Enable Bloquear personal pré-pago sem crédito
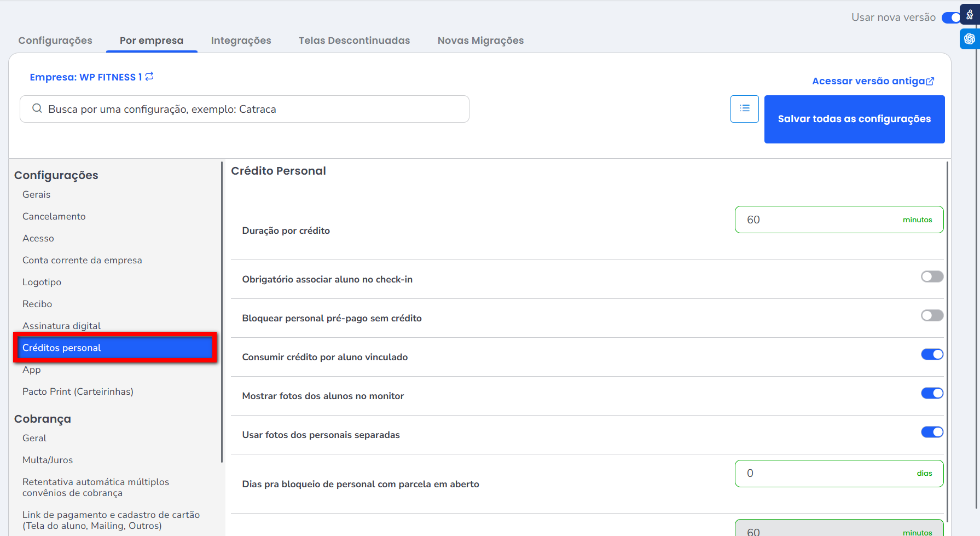The width and height of the screenshot is (980, 536). point(931,315)
